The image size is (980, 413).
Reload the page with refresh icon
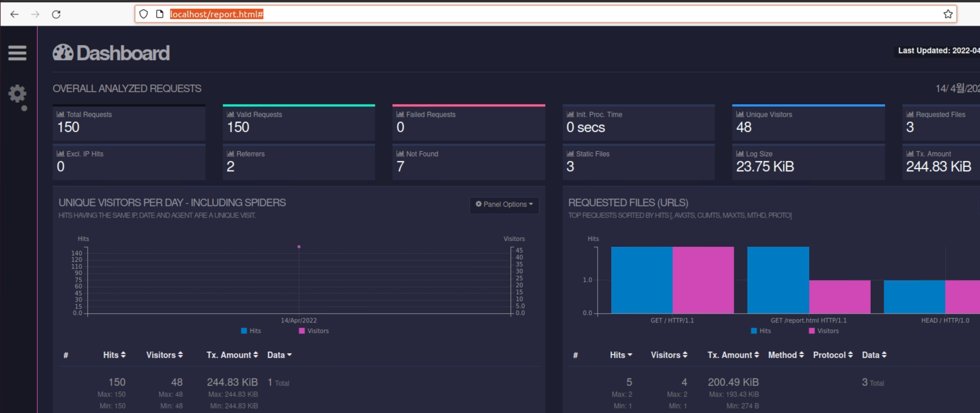tap(56, 14)
